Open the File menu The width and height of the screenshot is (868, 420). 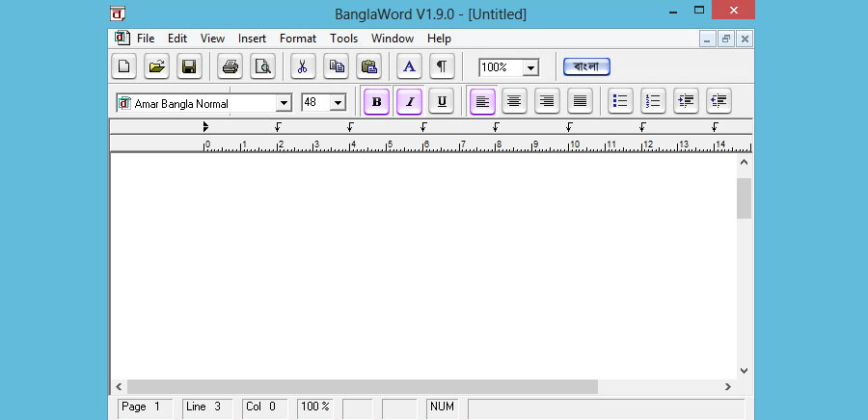[x=146, y=39]
